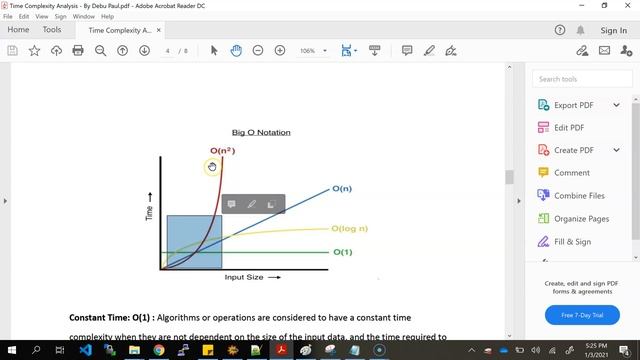Expand the fit page options arrow
640x360 pixels.
pyautogui.click(x=356, y=51)
